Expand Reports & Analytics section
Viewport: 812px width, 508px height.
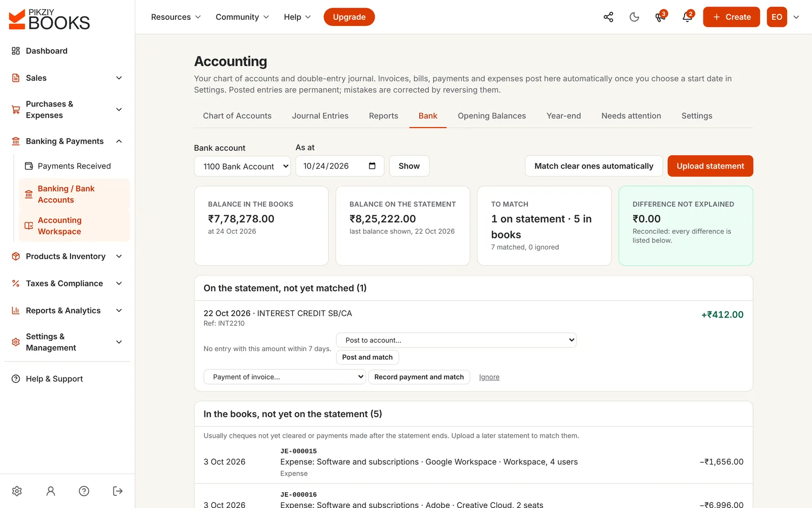[67, 310]
